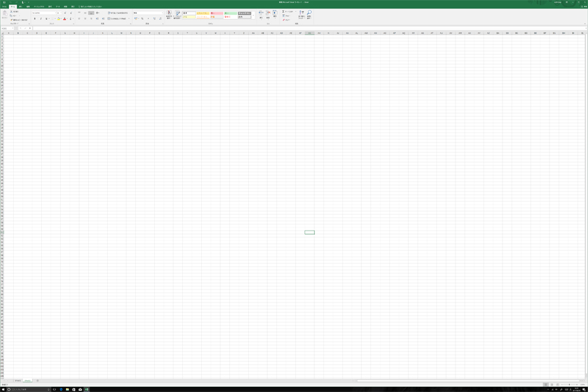Click the Name Box field
Image resolution: width=588 pixels, height=392 pixels.
(7, 28)
